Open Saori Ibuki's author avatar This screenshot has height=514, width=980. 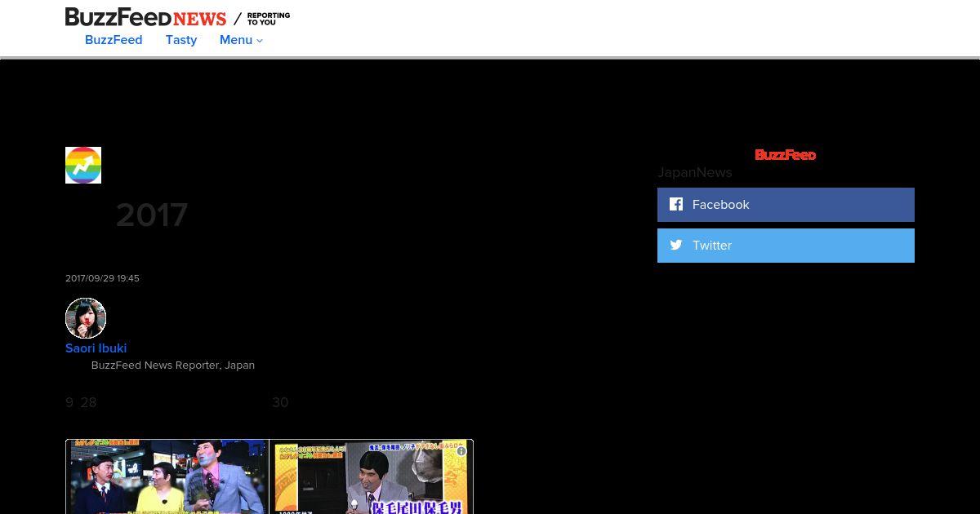(x=86, y=318)
